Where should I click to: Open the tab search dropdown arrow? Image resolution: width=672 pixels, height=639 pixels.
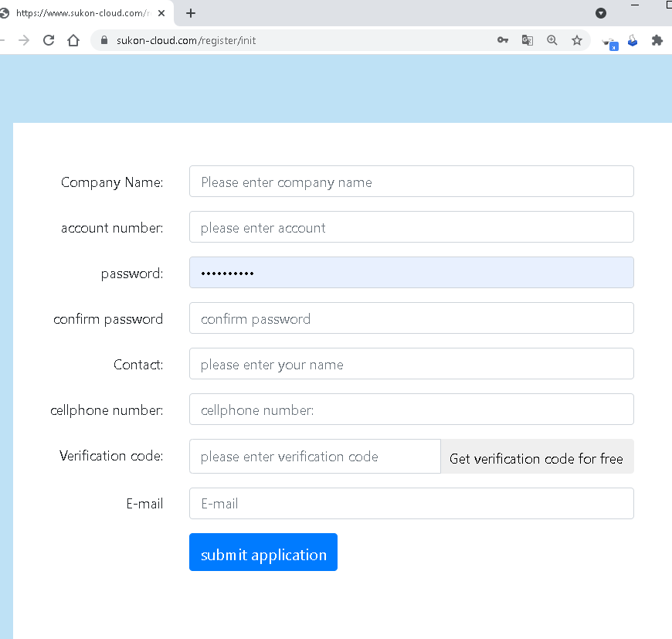[x=601, y=13]
